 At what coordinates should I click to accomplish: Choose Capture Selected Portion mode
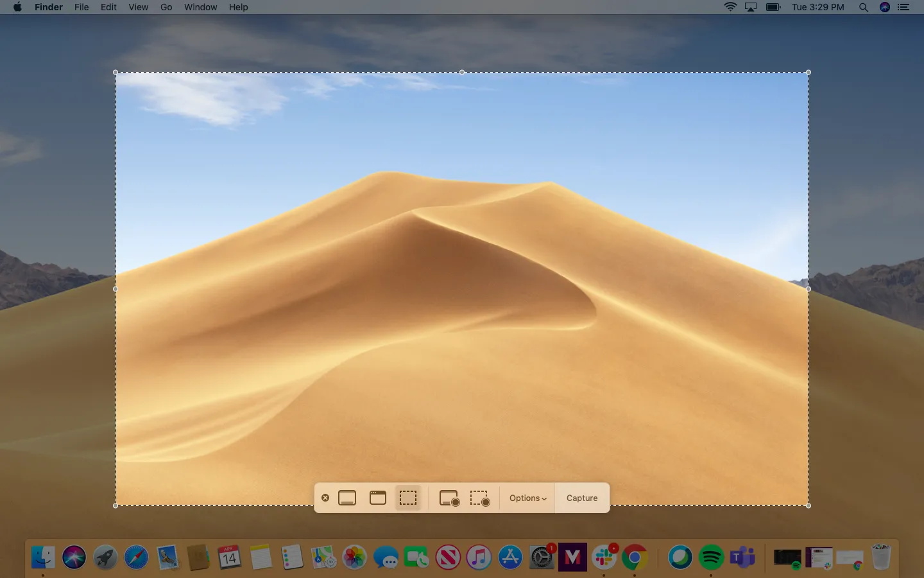point(408,498)
